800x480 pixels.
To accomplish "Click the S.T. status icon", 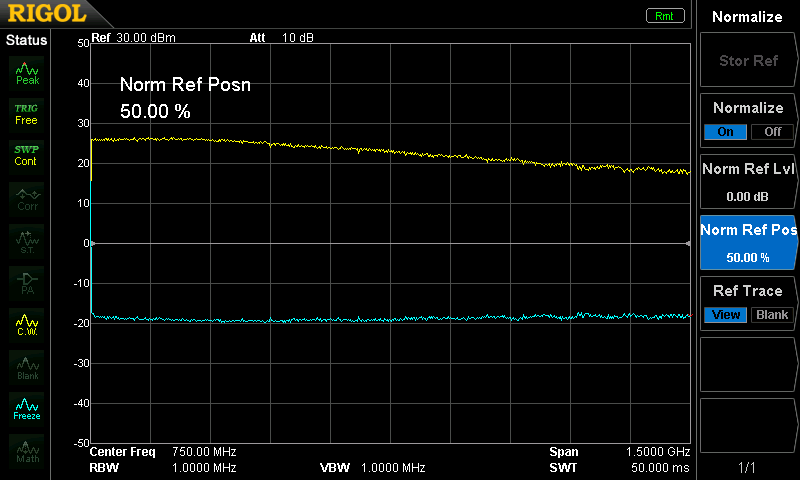I will pyautogui.click(x=27, y=239).
